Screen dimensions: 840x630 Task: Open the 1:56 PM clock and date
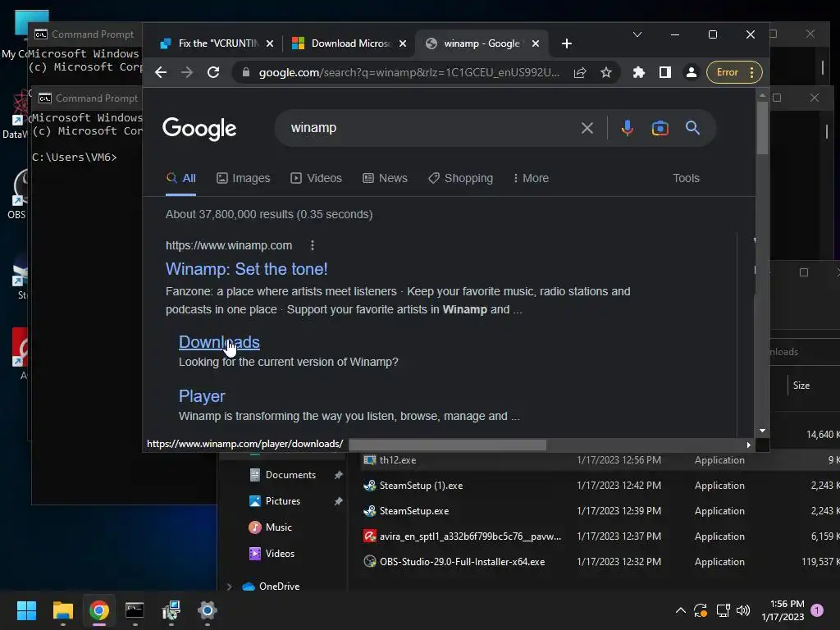[x=783, y=610]
